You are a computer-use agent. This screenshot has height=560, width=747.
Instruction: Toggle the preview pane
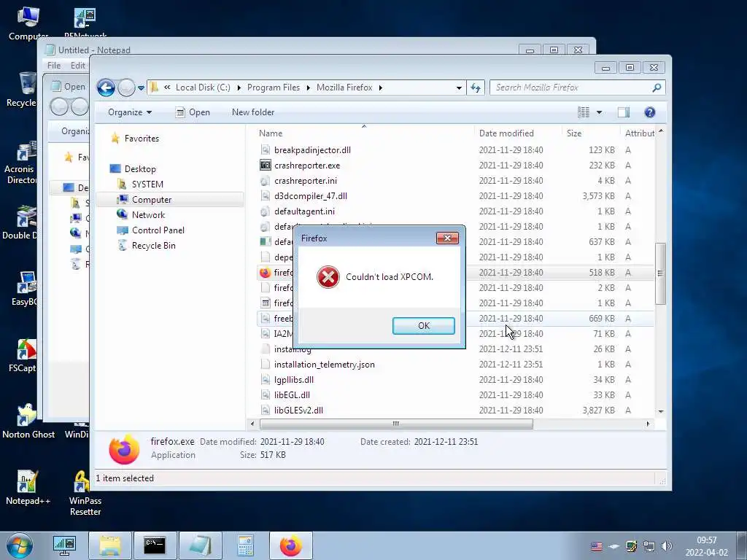(x=624, y=112)
